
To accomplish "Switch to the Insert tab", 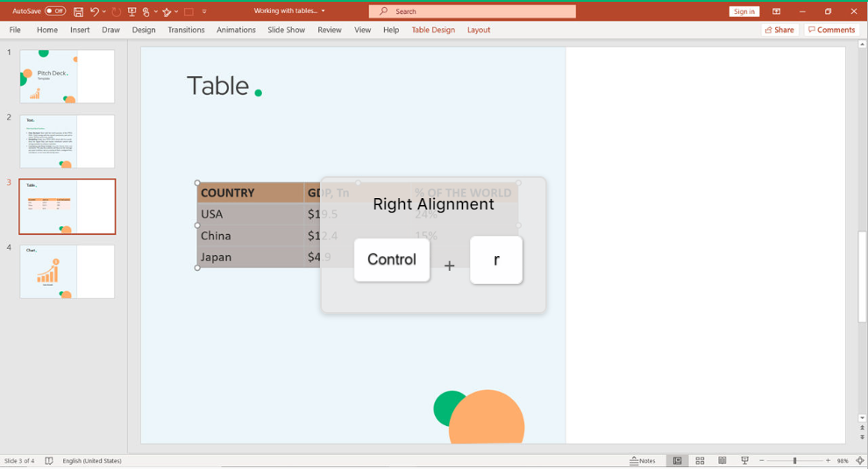I will point(80,30).
